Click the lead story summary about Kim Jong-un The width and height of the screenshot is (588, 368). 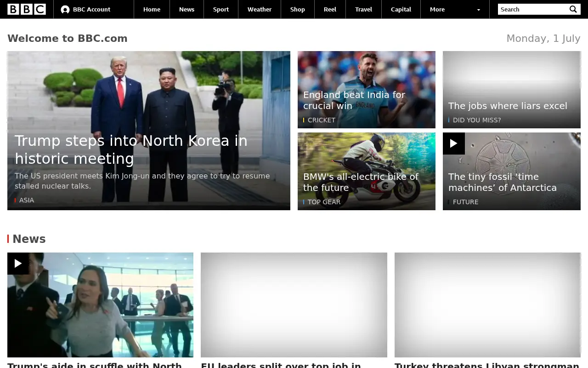pyautogui.click(x=142, y=181)
